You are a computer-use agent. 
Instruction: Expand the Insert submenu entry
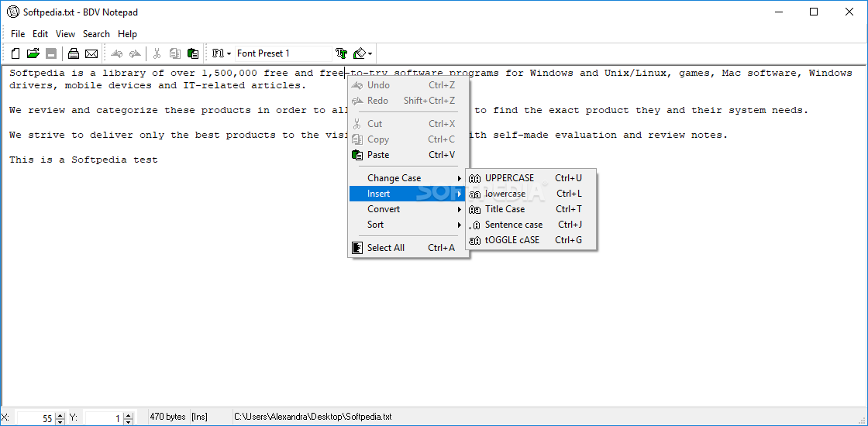(x=408, y=194)
